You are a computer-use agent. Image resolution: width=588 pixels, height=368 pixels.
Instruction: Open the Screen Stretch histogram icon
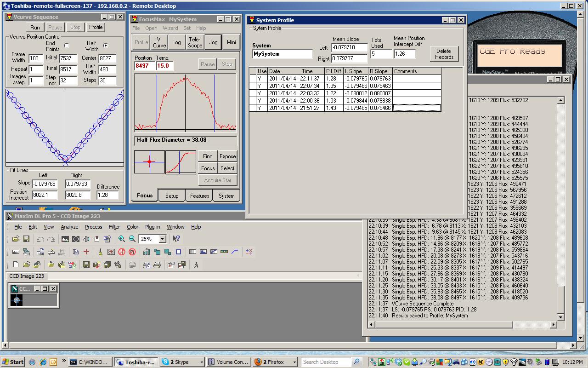point(65,239)
